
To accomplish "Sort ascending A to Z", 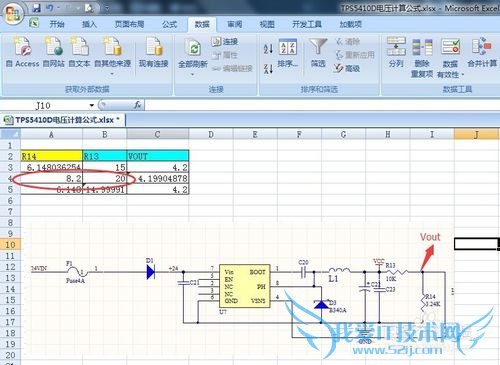I will point(268,49).
